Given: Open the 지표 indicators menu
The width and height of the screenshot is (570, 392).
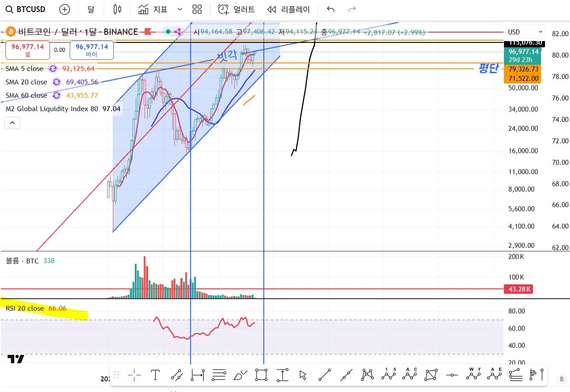Looking at the screenshot, I should [155, 9].
